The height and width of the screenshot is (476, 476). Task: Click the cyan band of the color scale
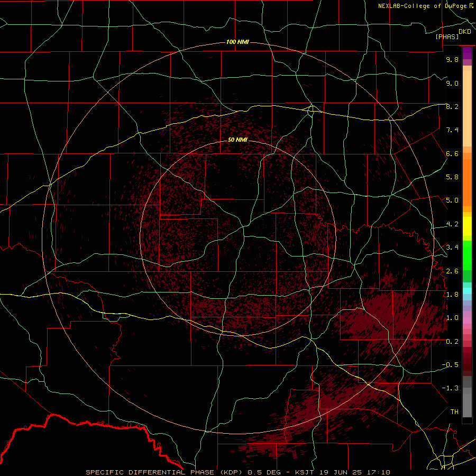click(x=467, y=291)
